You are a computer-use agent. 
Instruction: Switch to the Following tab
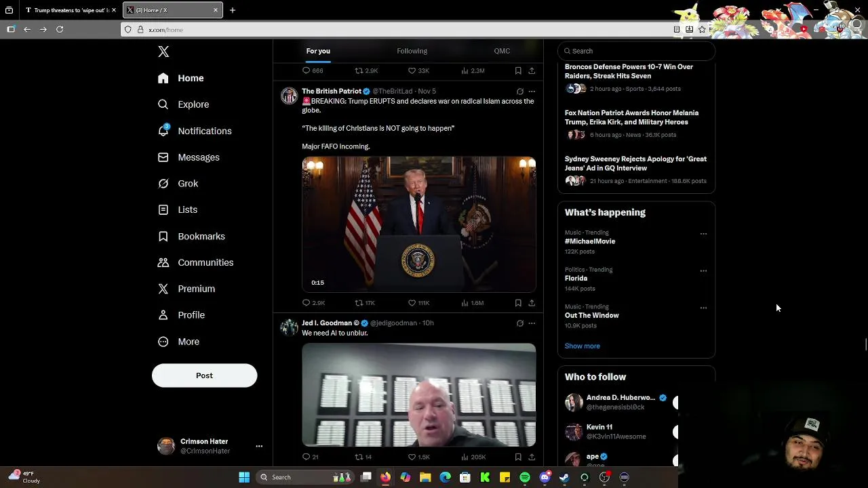point(412,51)
